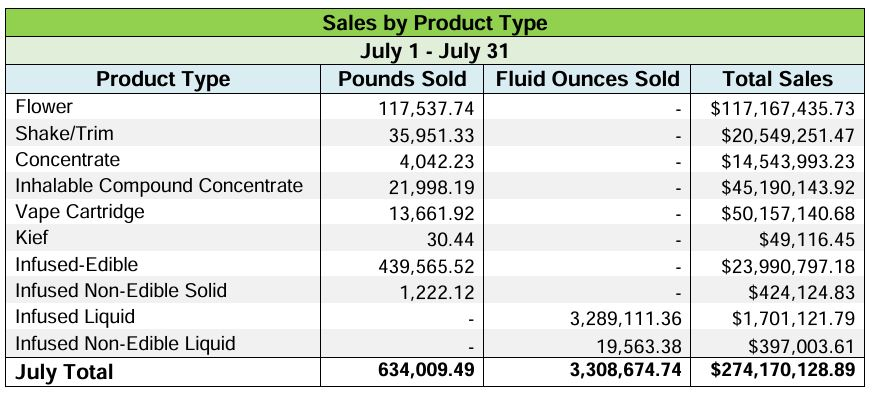The image size is (874, 398).
Task: Select the Sales by Product Type title cell
Action: coord(435,23)
